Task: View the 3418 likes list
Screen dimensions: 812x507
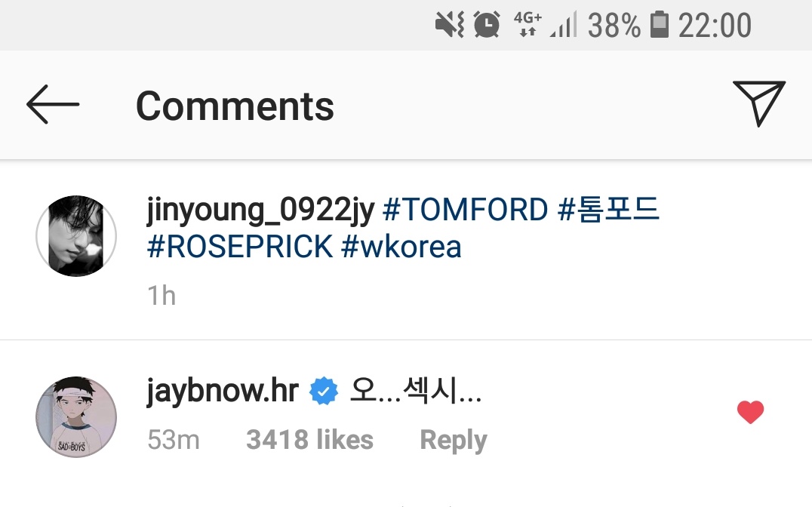Action: click(x=309, y=440)
